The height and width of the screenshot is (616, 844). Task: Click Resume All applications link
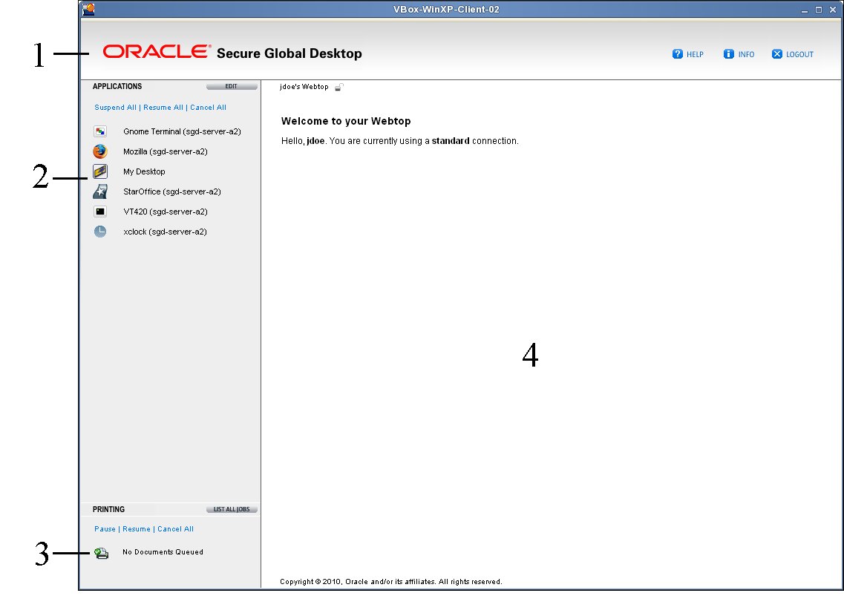(x=163, y=108)
